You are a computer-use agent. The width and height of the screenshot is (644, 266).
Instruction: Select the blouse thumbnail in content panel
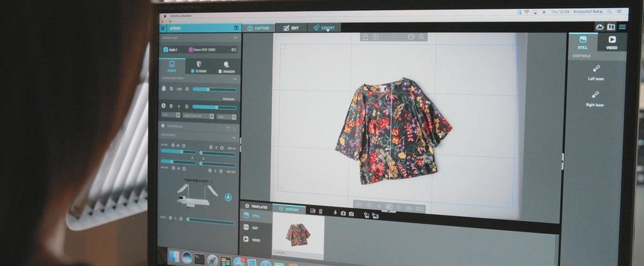[x=298, y=234]
